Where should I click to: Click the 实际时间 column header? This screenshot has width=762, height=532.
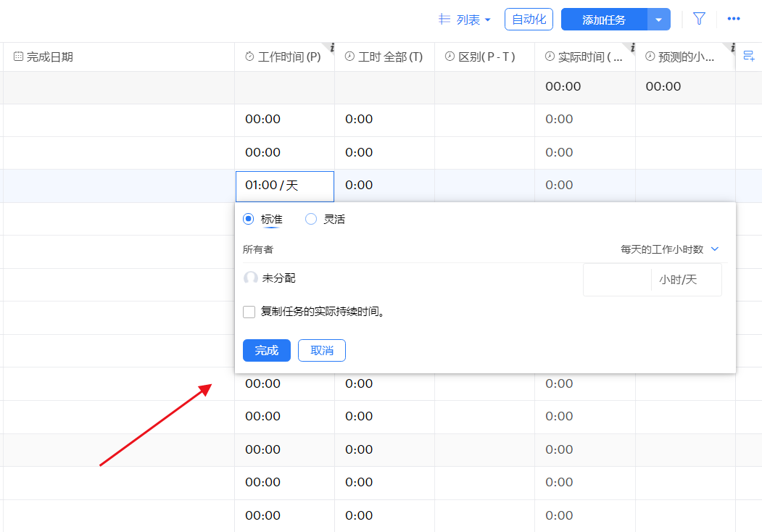[585, 57]
